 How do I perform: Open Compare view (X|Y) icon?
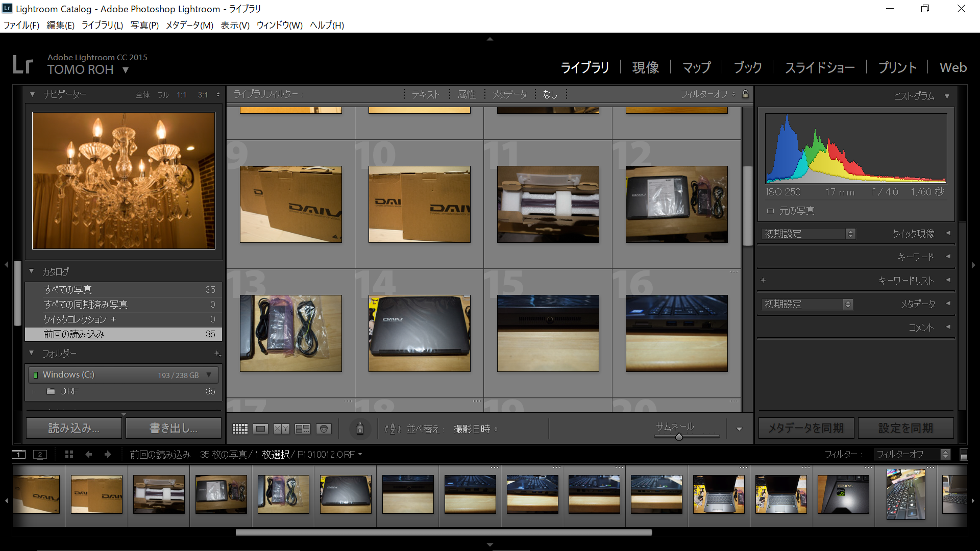click(x=281, y=429)
